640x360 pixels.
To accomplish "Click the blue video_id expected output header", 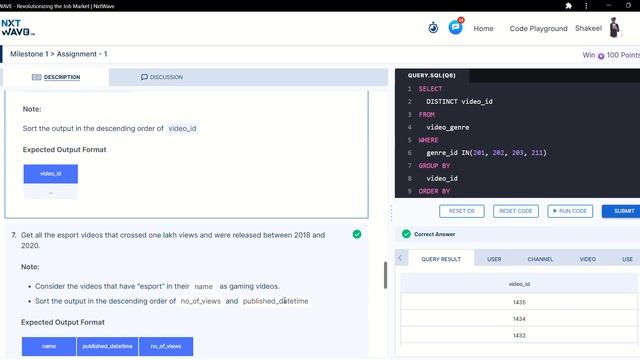I will coord(51,174).
